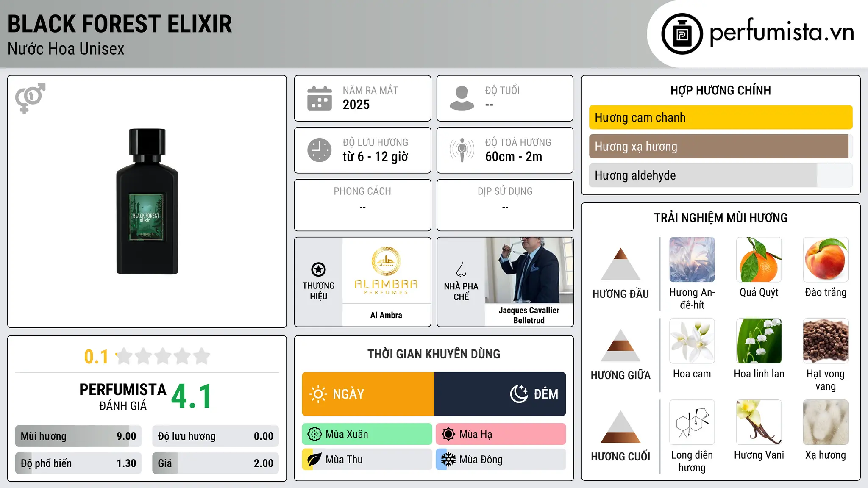Click the Black Forest Elixir title
868x488 pixels.
[120, 24]
